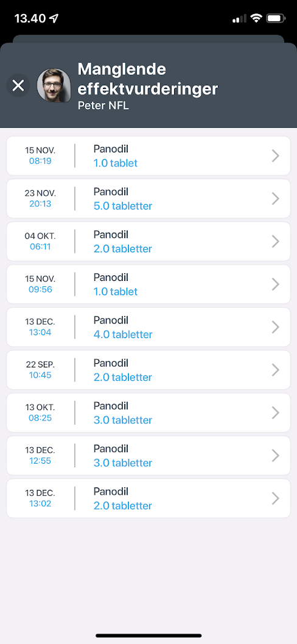Tap the Wi-Fi status icon
Viewport: 297px width, 644px height.
tap(257, 18)
